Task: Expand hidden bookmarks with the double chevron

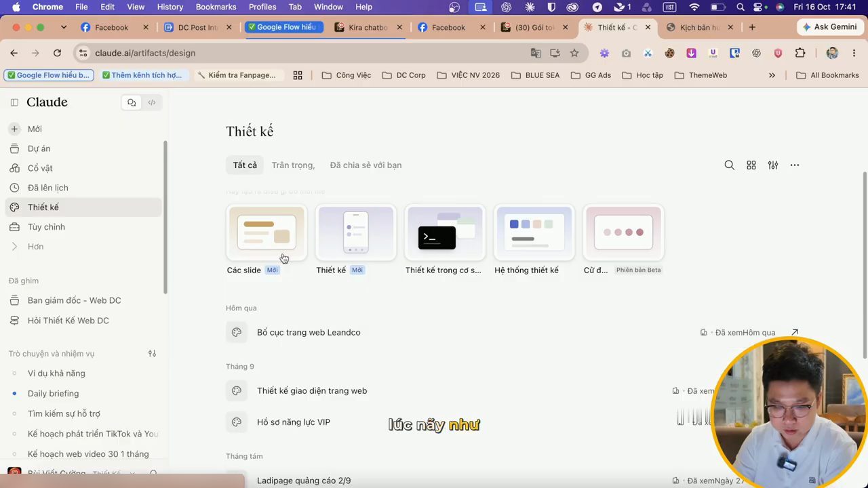Action: tap(772, 75)
